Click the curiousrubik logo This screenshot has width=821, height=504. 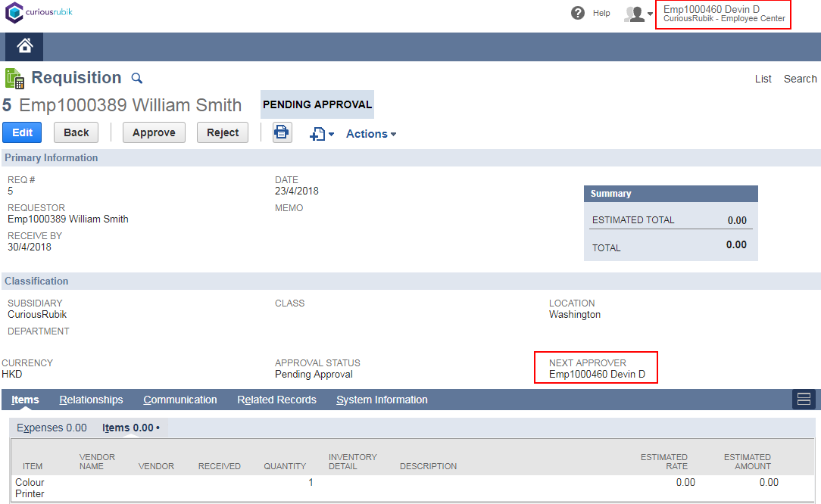point(38,12)
